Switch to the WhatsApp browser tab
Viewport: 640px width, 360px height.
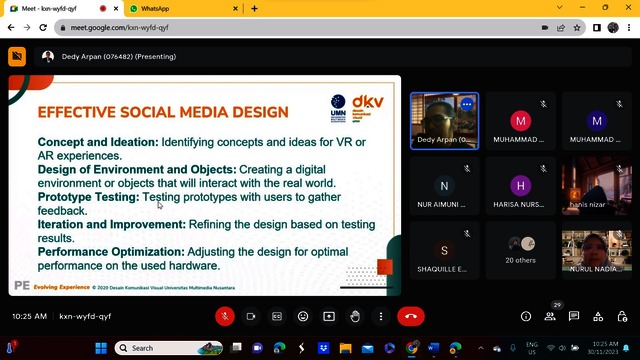[x=184, y=8]
